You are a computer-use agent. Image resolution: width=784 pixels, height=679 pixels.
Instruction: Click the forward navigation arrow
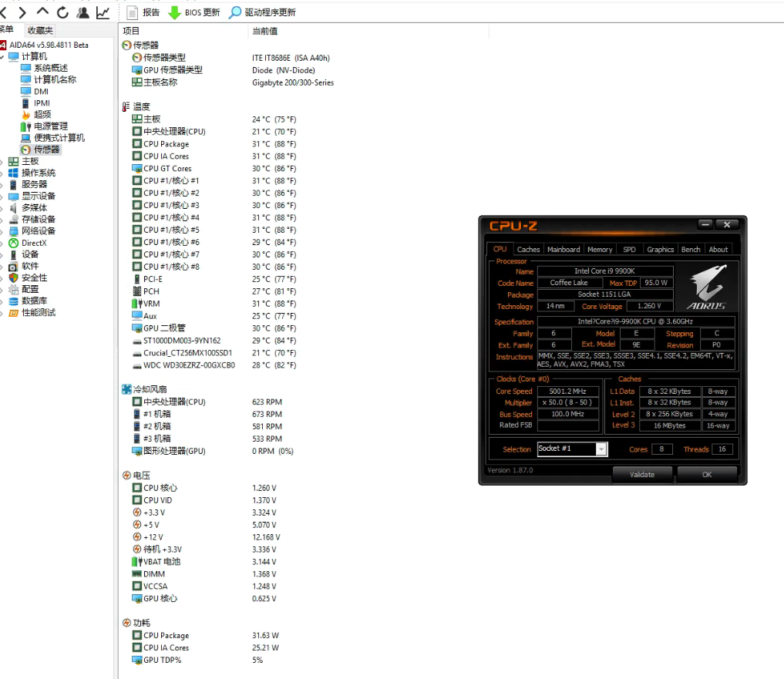(22, 12)
